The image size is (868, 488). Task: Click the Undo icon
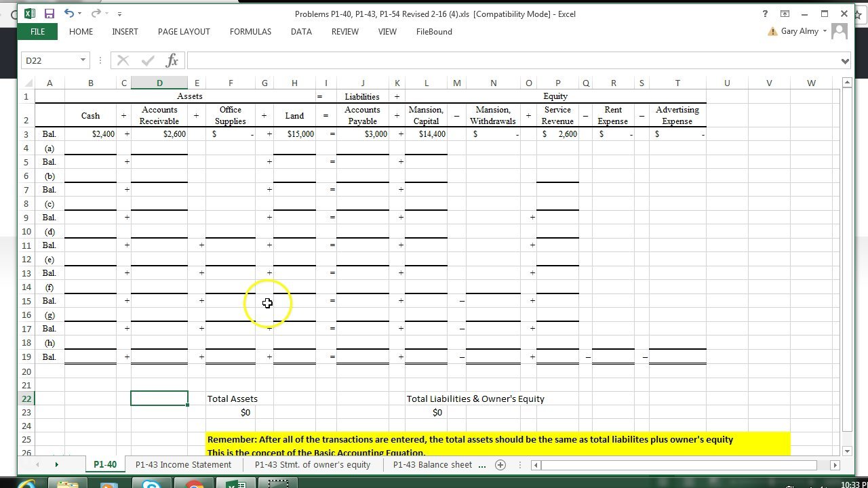[68, 13]
